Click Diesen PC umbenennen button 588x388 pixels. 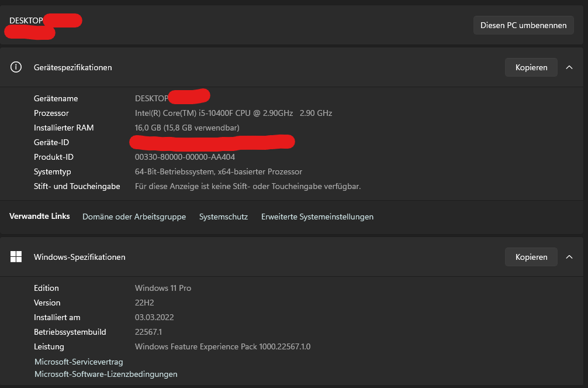524,25
